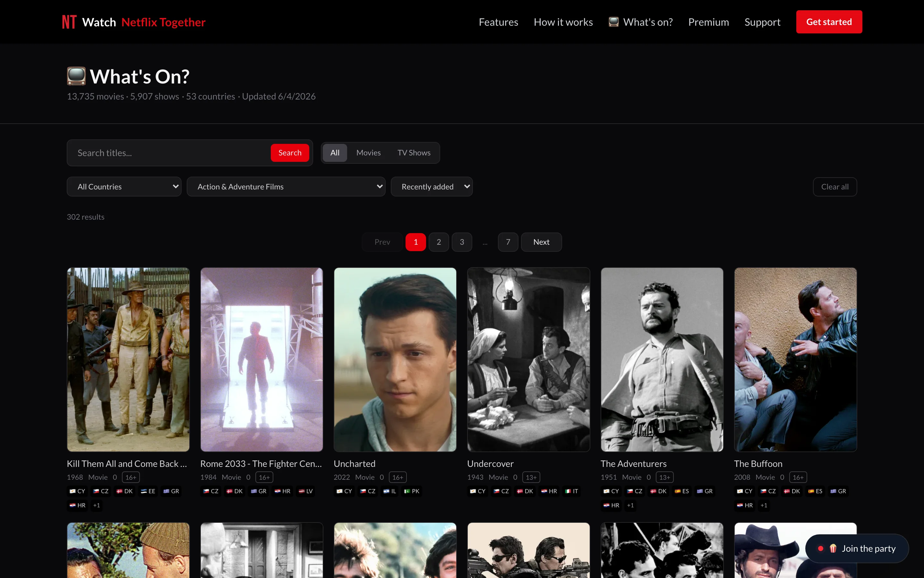Click the red Search button
This screenshot has width=924, height=578.
290,153
